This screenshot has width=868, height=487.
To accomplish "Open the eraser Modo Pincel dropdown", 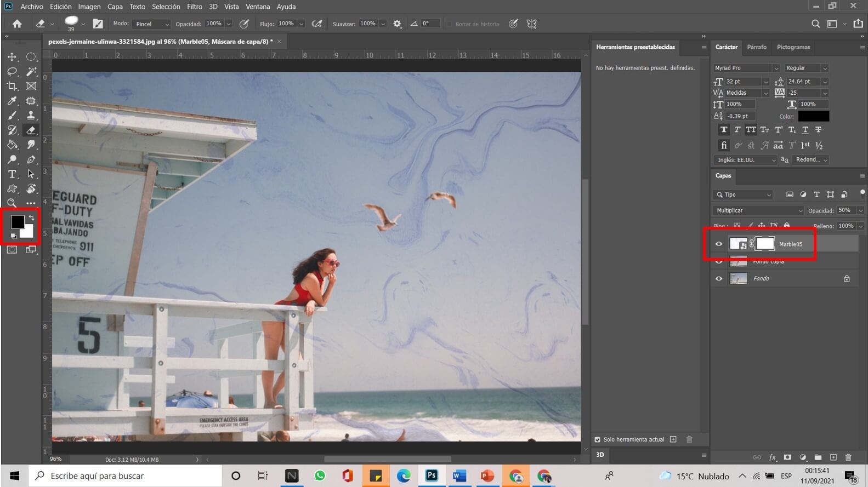I will point(152,24).
